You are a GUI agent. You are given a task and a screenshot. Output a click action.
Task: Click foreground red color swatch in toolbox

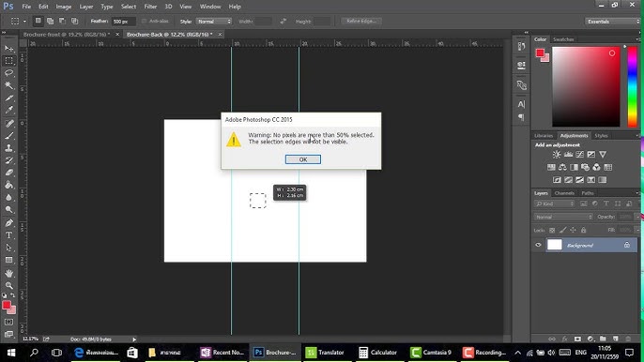click(7, 305)
